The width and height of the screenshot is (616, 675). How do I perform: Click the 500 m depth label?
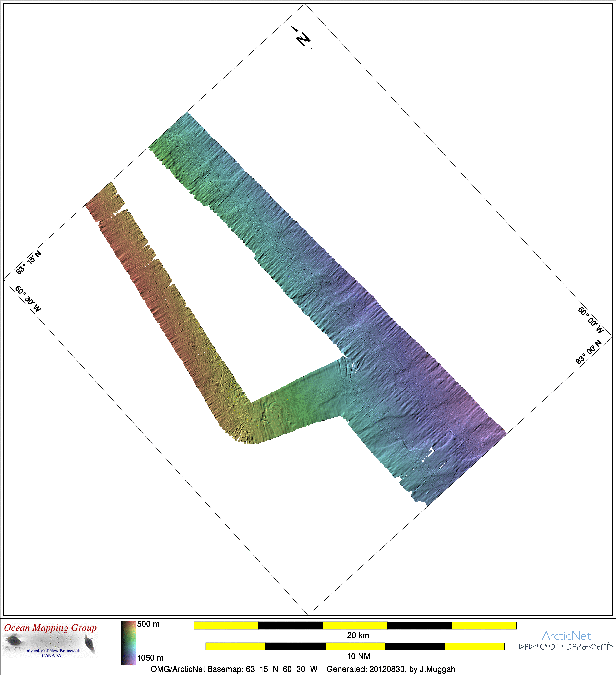(x=148, y=624)
